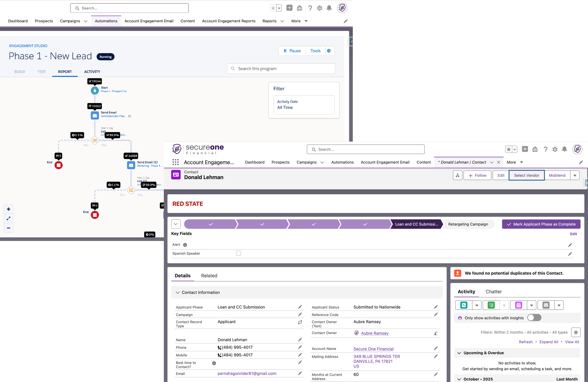Click the global Search field in contact window
This screenshot has width=588, height=382.
pos(365,149)
